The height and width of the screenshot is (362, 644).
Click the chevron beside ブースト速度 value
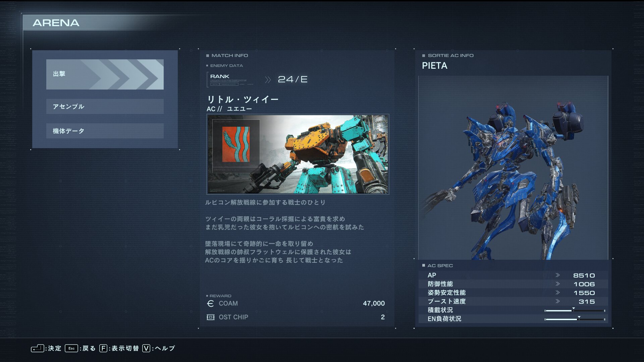(x=557, y=301)
